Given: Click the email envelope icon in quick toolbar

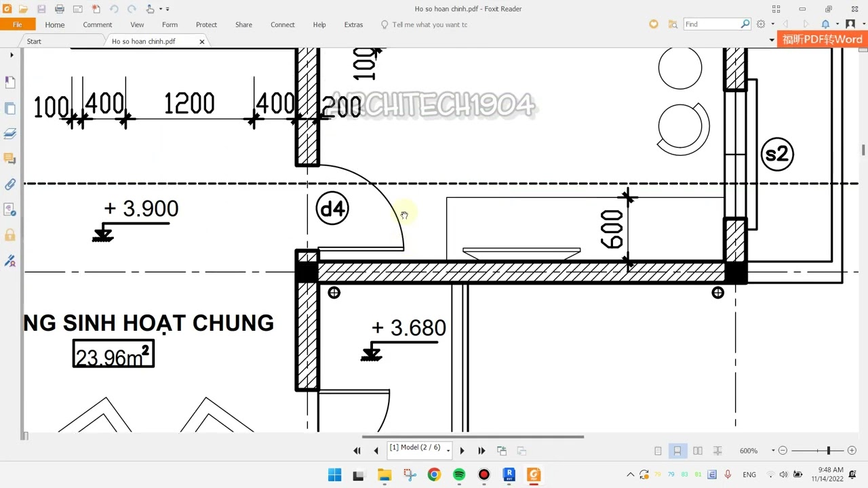Looking at the screenshot, I should pos(77,9).
